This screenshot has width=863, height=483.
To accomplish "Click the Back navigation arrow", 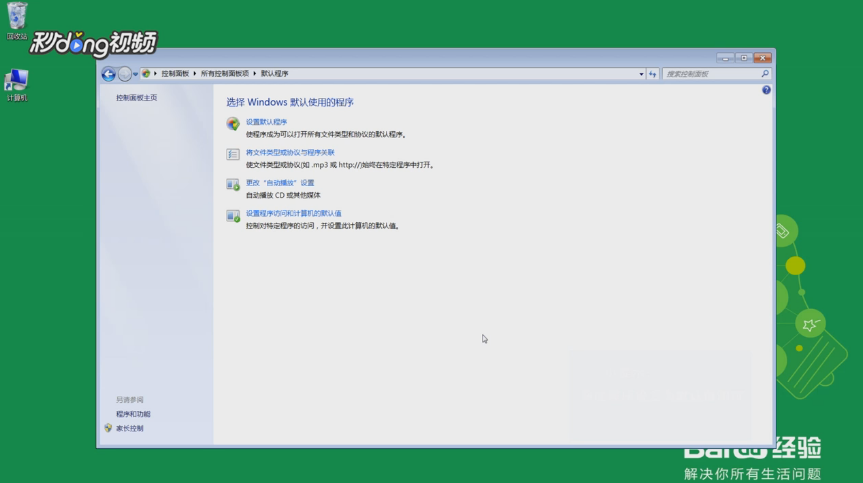I will pos(108,74).
